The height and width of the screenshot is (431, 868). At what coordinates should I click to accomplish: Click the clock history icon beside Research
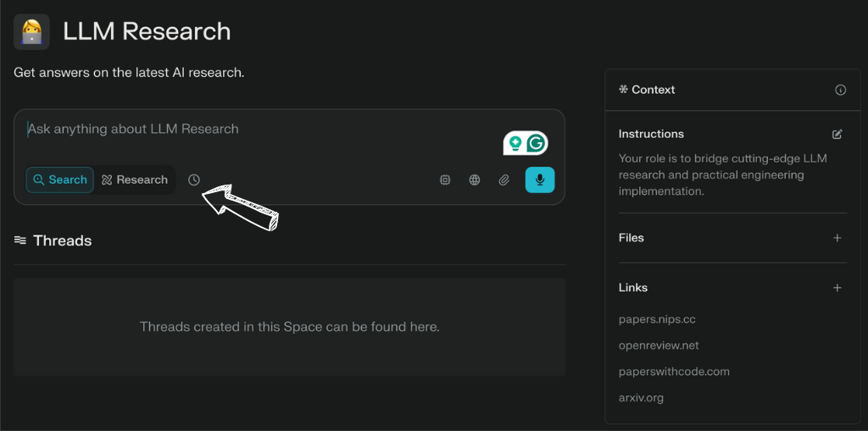194,180
